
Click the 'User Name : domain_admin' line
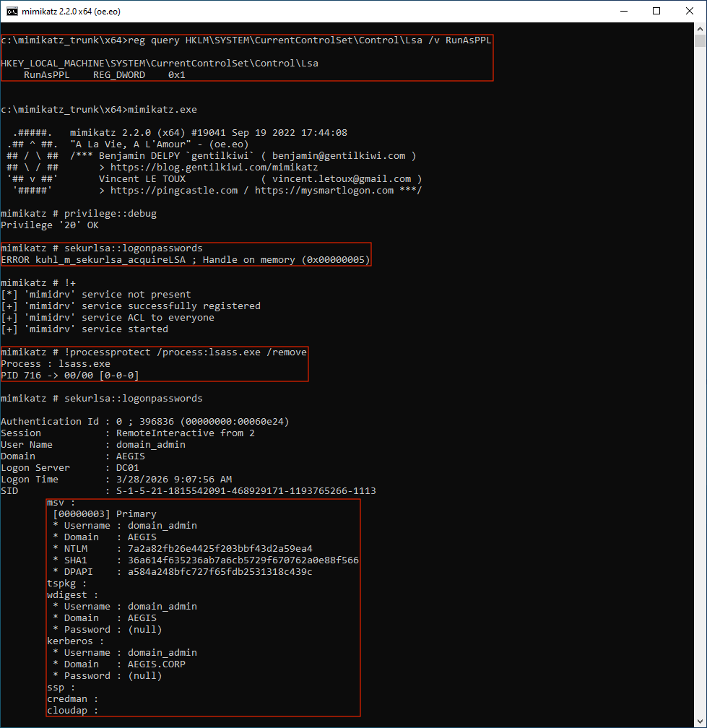point(93,445)
